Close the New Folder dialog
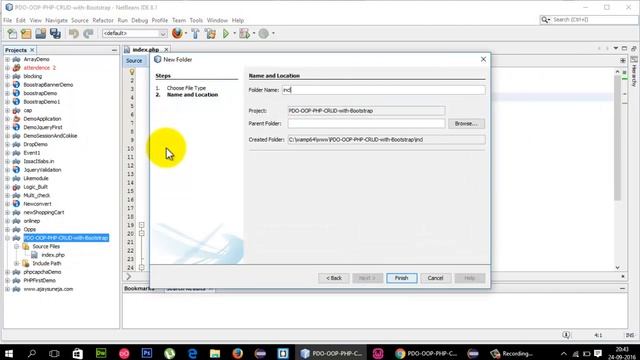The height and width of the screenshot is (360, 640). pos(483,60)
